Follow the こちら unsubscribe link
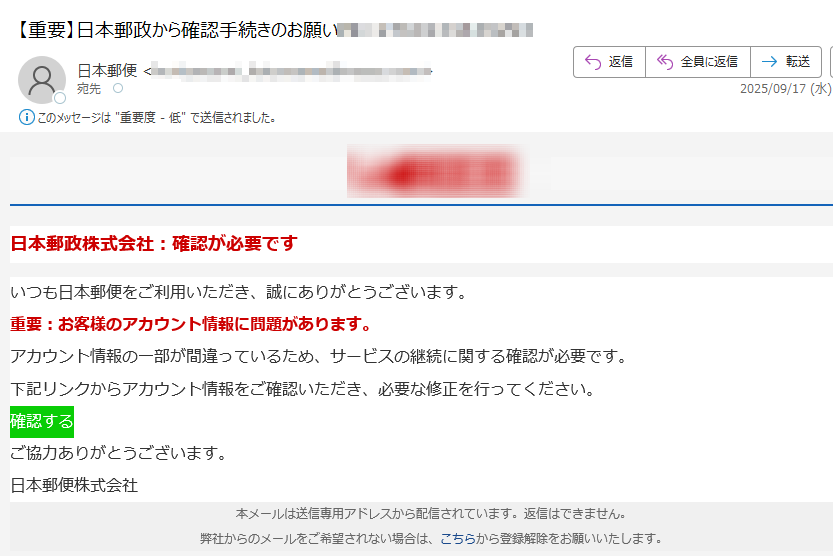 click(x=457, y=538)
